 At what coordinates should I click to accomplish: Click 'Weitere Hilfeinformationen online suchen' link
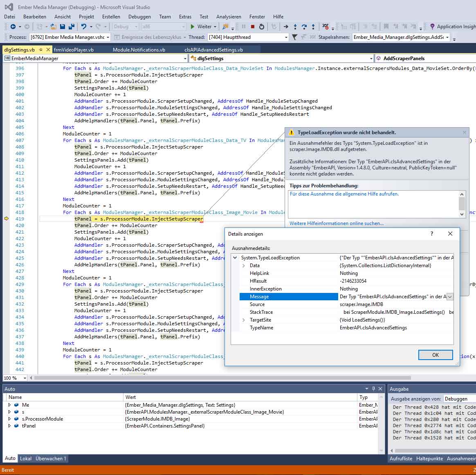pos(337,223)
